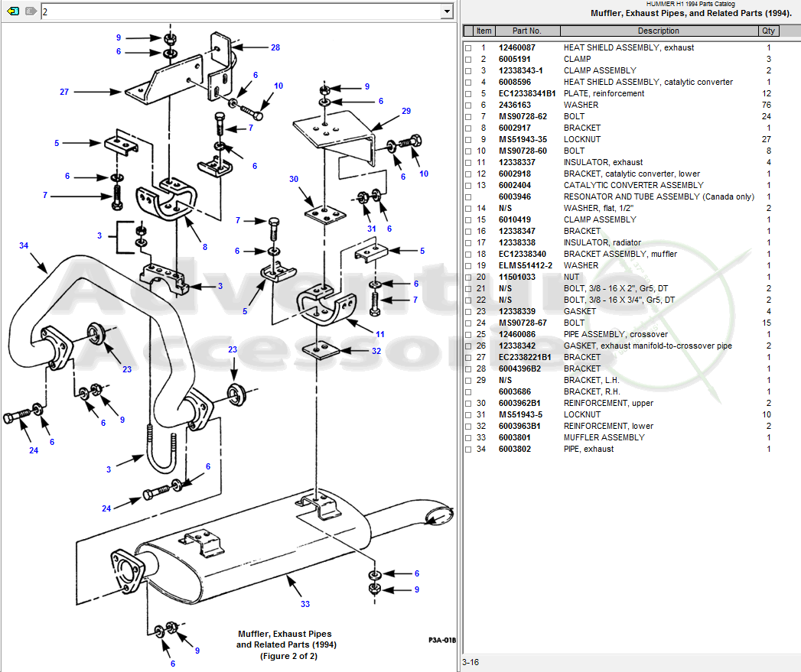
Task: Tick checkbox for PIPE ASSEMBLY, crossover
Action: 468,335
